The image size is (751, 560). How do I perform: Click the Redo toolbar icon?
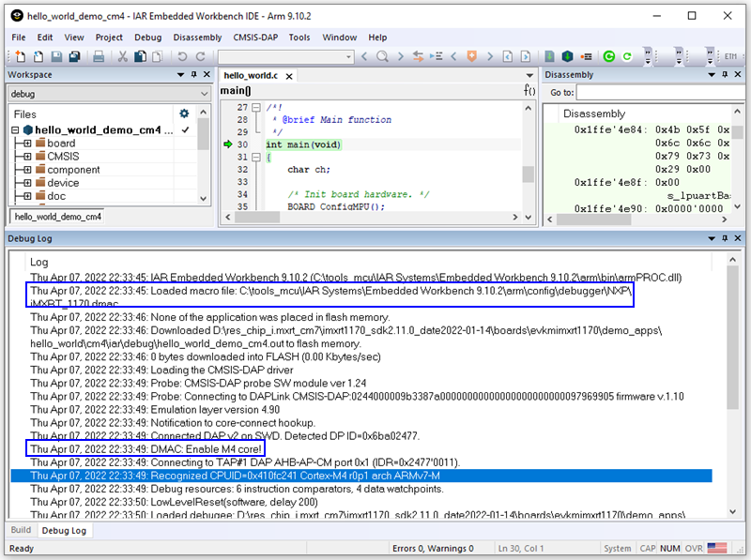coord(200,56)
